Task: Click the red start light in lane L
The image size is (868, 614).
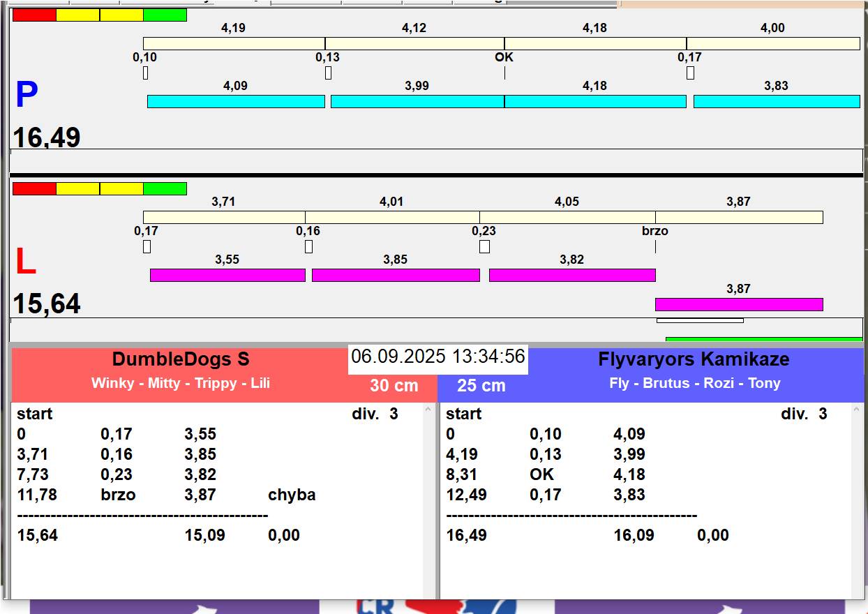Action: point(34,189)
